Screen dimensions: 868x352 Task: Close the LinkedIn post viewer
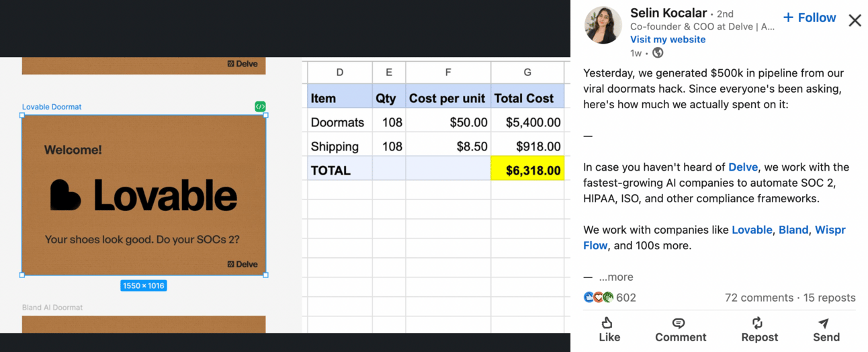click(855, 20)
